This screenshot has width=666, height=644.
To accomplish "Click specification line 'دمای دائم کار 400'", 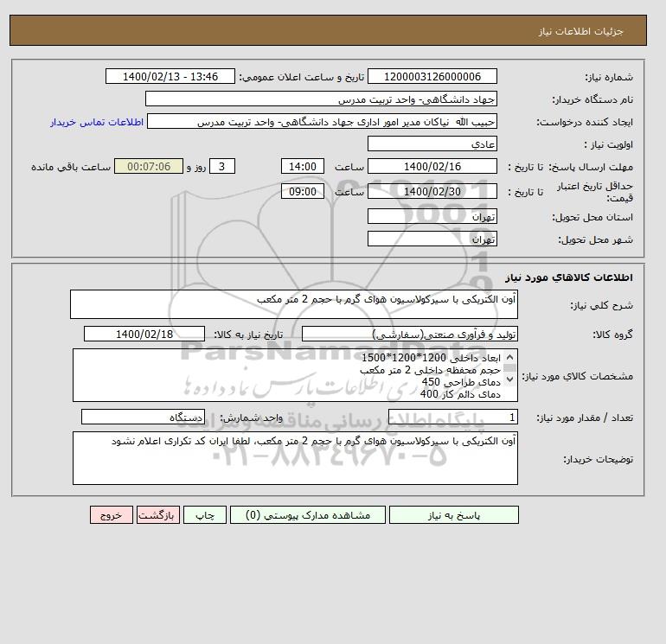I will point(460,394).
